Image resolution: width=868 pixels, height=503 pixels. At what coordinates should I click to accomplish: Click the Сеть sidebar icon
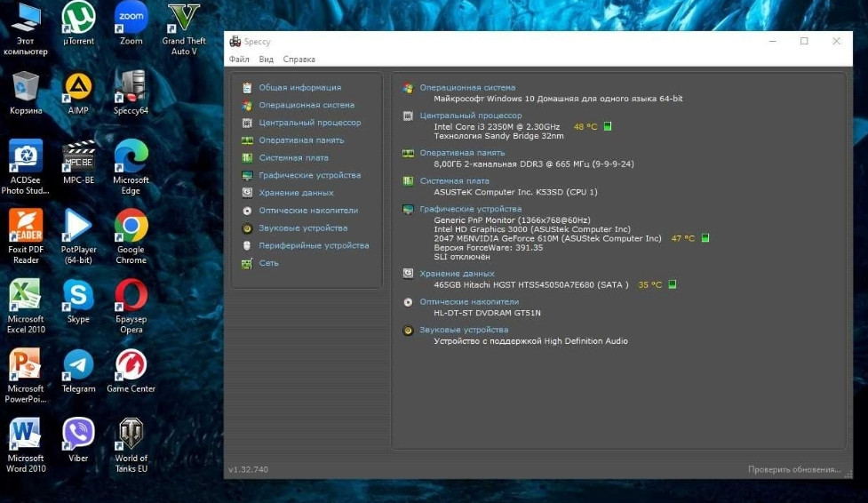point(248,263)
